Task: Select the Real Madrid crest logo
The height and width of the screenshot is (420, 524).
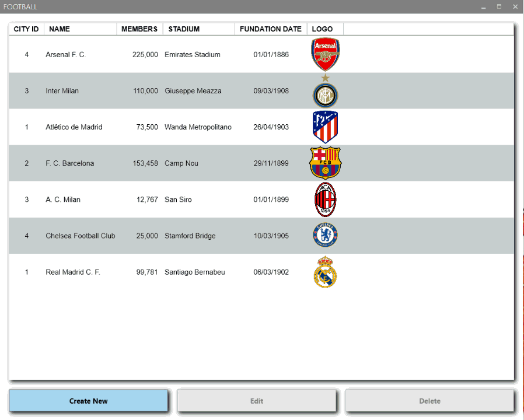Action: 325,272
